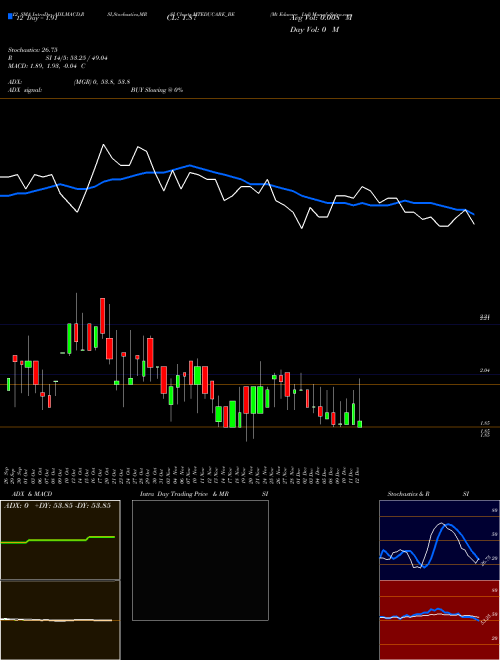Click the 2.21 price level label

pyautogui.click(x=485, y=318)
